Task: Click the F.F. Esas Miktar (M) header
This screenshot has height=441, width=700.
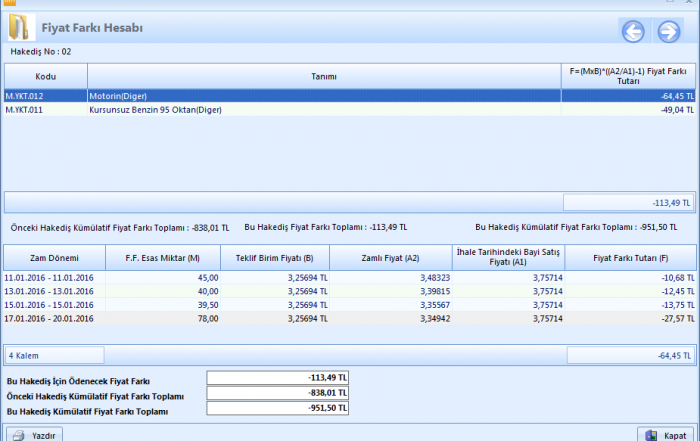Action: click(162, 257)
